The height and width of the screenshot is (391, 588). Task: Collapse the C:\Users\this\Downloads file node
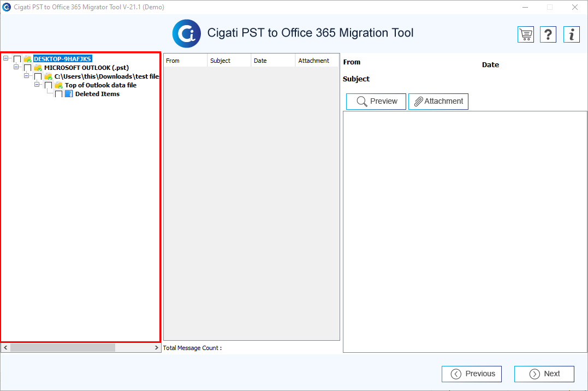coord(27,75)
